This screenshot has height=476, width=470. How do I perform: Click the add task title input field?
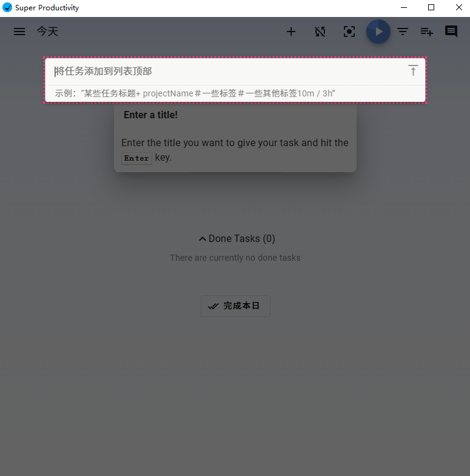[229, 72]
